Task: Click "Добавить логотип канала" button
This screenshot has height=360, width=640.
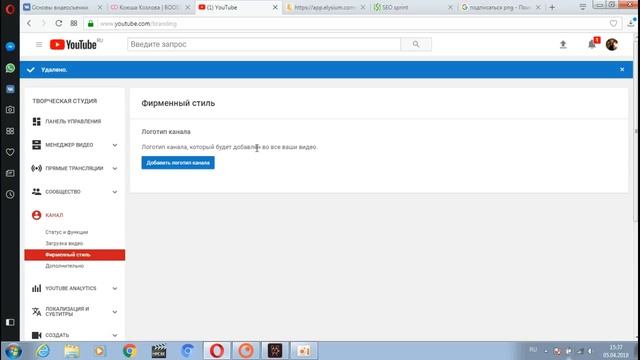Action: pos(178,163)
